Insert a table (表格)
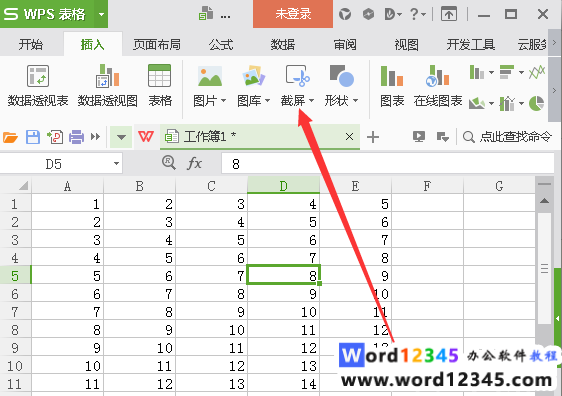 (160, 86)
